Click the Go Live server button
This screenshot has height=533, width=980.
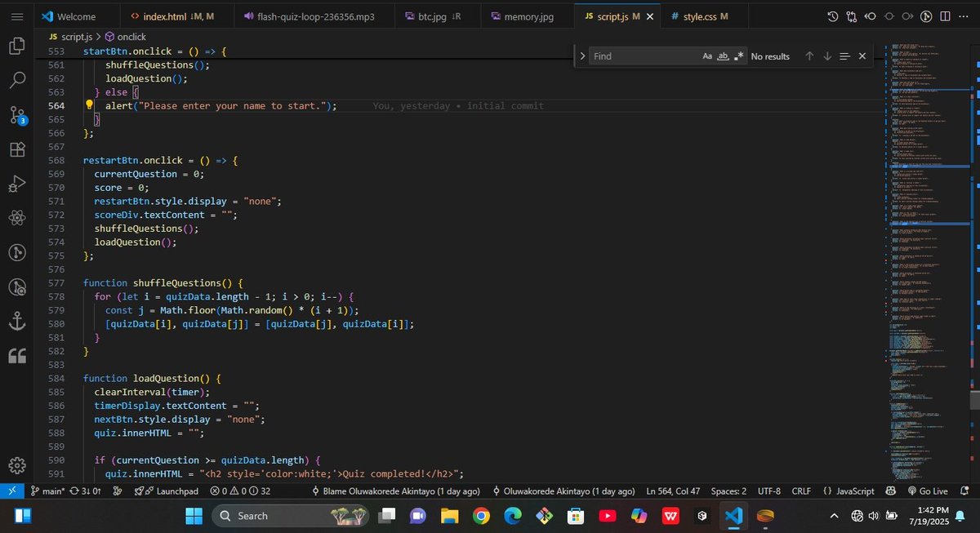[928, 491]
